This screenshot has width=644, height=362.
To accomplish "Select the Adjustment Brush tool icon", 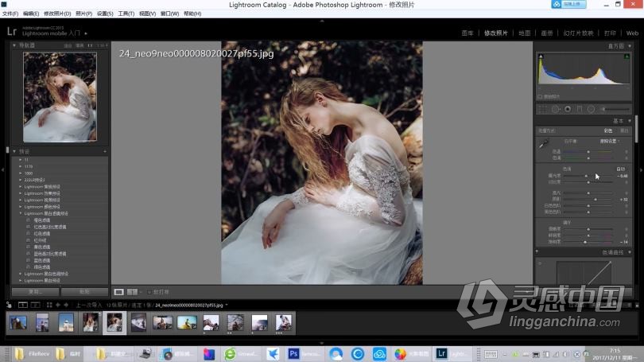I will point(615,109).
